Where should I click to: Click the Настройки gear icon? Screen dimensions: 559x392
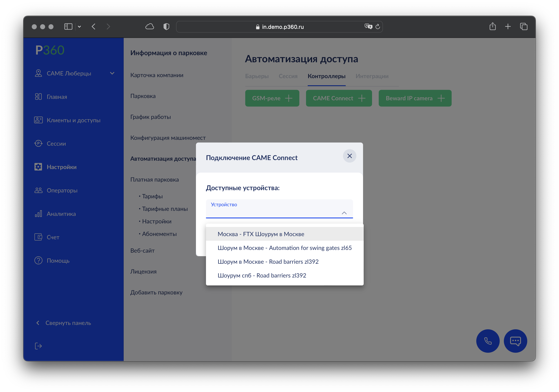pos(38,167)
